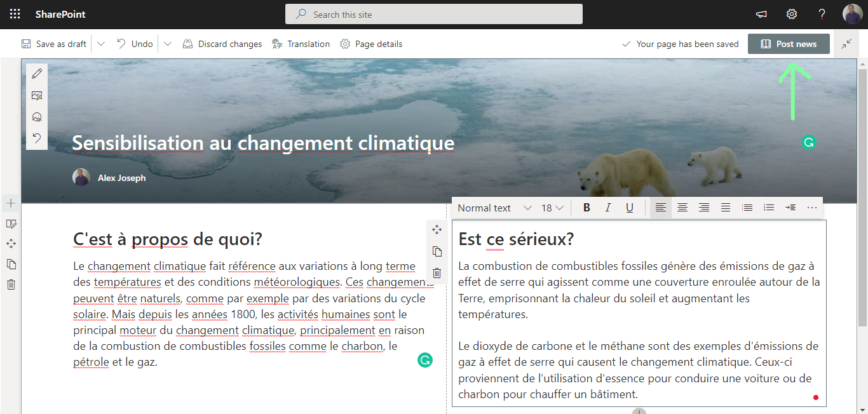Click inside the Search this site field
This screenshot has height=414, width=868.
click(434, 14)
